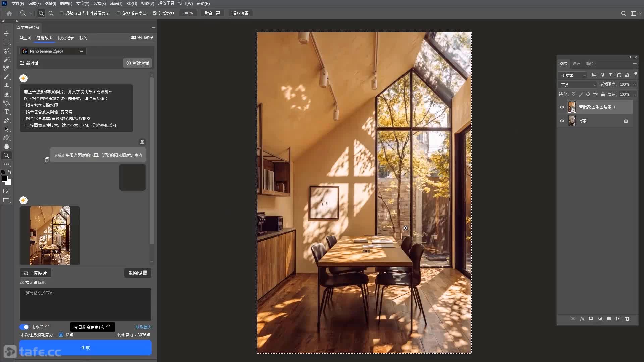Image resolution: width=644 pixels, height=362 pixels.
Task: Create a new layer from layers panel
Action: pyautogui.click(x=618, y=319)
